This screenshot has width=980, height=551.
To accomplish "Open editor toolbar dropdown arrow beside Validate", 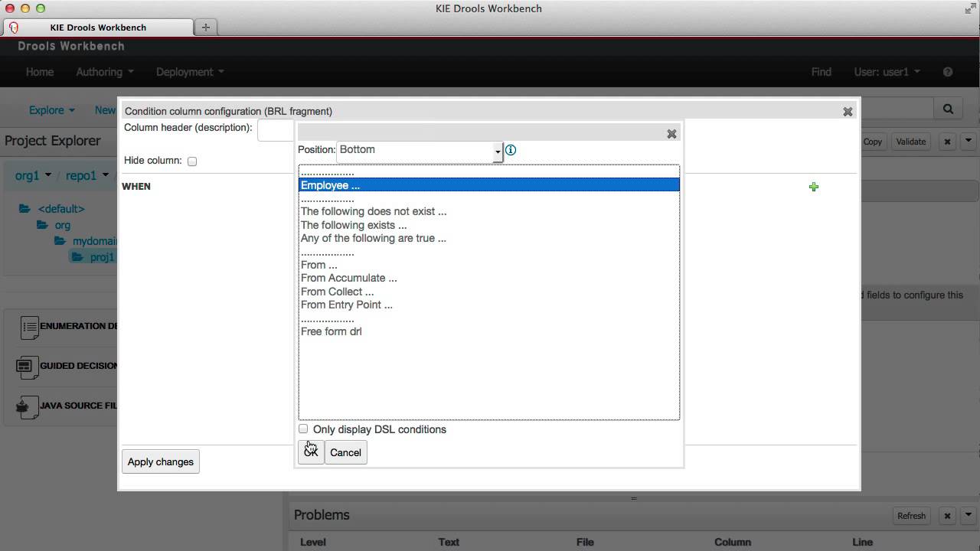I will click(969, 142).
